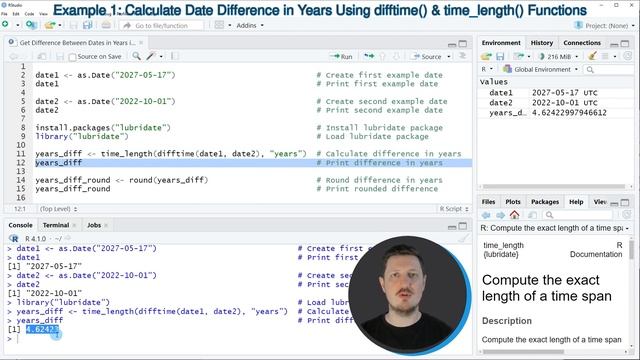This screenshot has height=360, width=640.
Task: Open the Global Environment dropdown
Action: [540, 69]
